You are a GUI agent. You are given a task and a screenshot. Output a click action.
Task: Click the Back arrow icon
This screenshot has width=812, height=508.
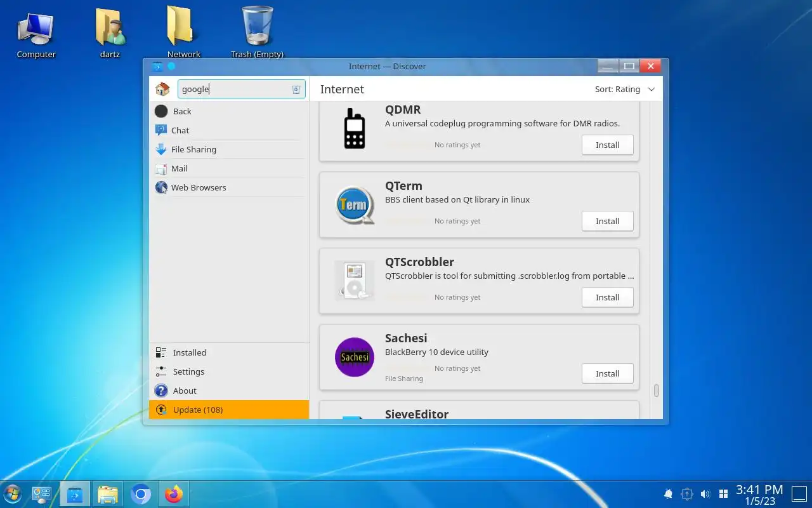(161, 111)
